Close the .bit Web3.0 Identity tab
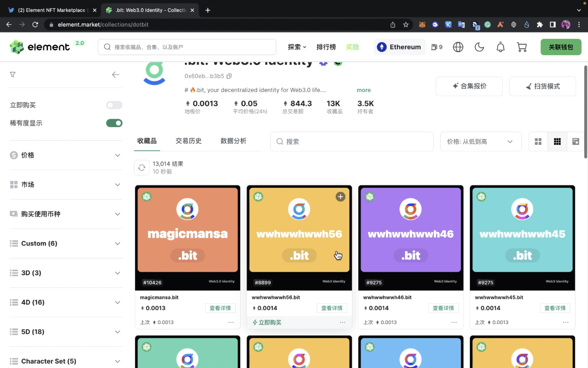This screenshot has width=588, height=368. 192,10
